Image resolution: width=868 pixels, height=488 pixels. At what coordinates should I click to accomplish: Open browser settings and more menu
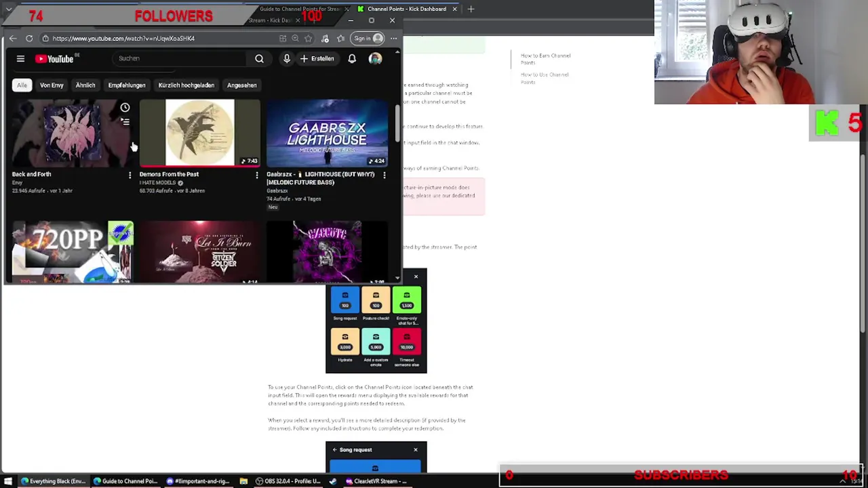(394, 39)
